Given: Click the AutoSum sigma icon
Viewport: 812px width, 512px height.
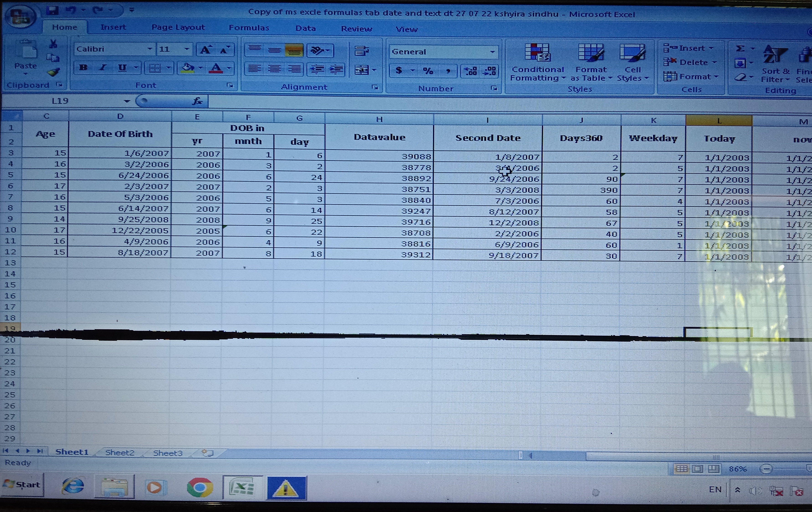Looking at the screenshot, I should click(740, 49).
